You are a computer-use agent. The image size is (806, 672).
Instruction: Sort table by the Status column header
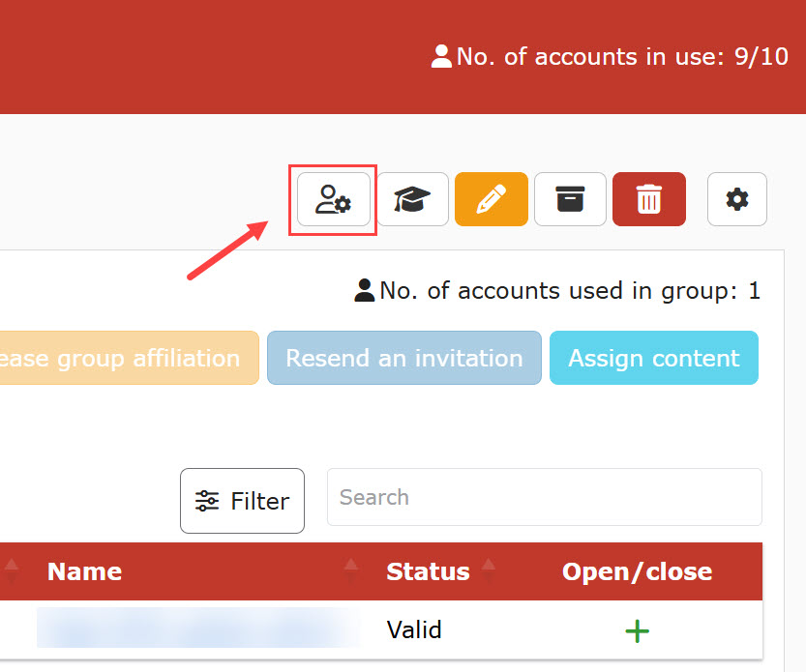click(x=428, y=571)
